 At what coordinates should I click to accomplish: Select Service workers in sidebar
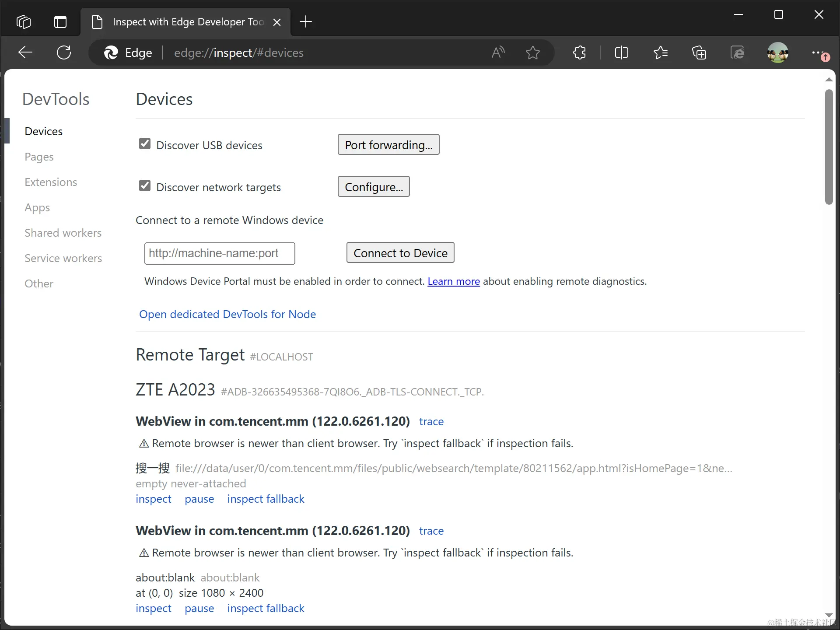pos(63,258)
